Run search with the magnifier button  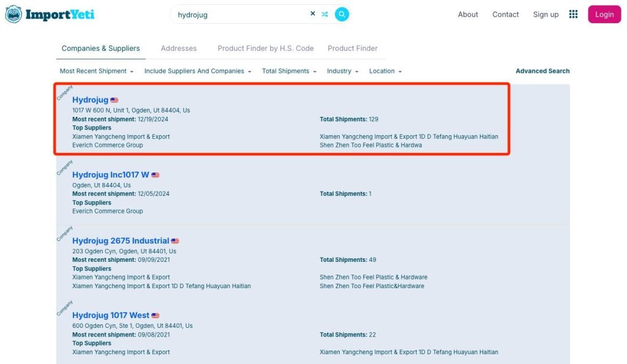coord(342,15)
